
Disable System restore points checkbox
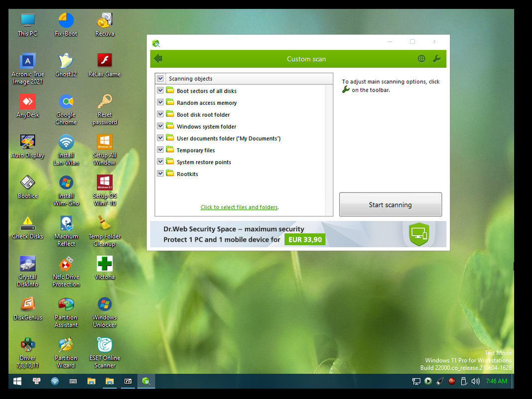(x=160, y=162)
